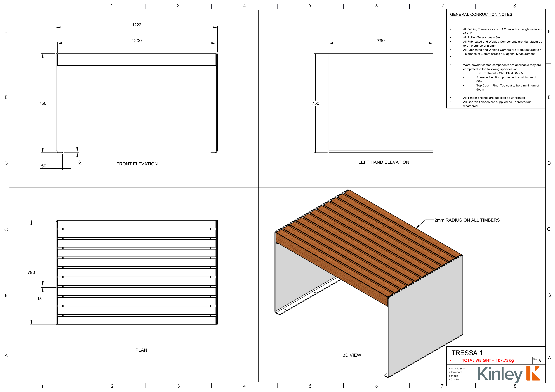Open the GENERAL CONRUCTION NOTES heading

pyautogui.click(x=481, y=14)
